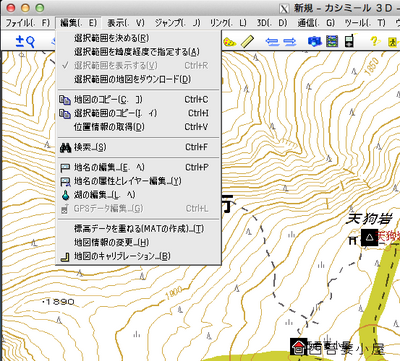Click the 1850 contour label on the map

(372, 66)
